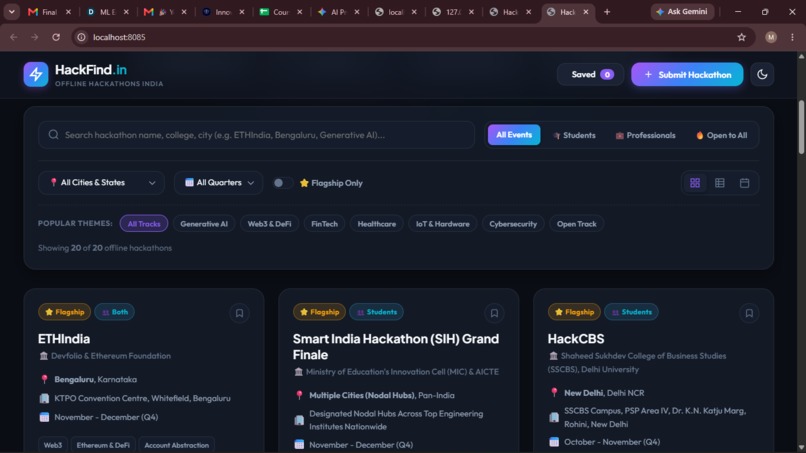Filter by Cybersecurity theme
The width and height of the screenshot is (806, 453).
pos(513,224)
